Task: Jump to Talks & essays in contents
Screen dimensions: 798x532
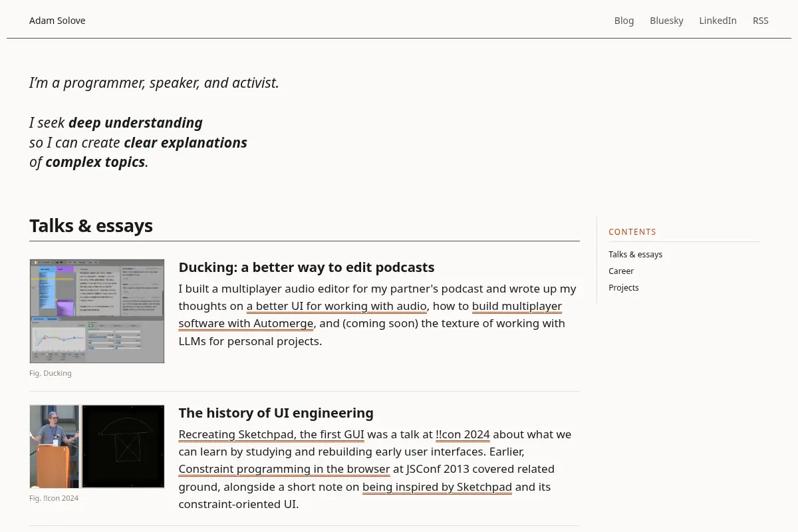Action: pyautogui.click(x=635, y=254)
